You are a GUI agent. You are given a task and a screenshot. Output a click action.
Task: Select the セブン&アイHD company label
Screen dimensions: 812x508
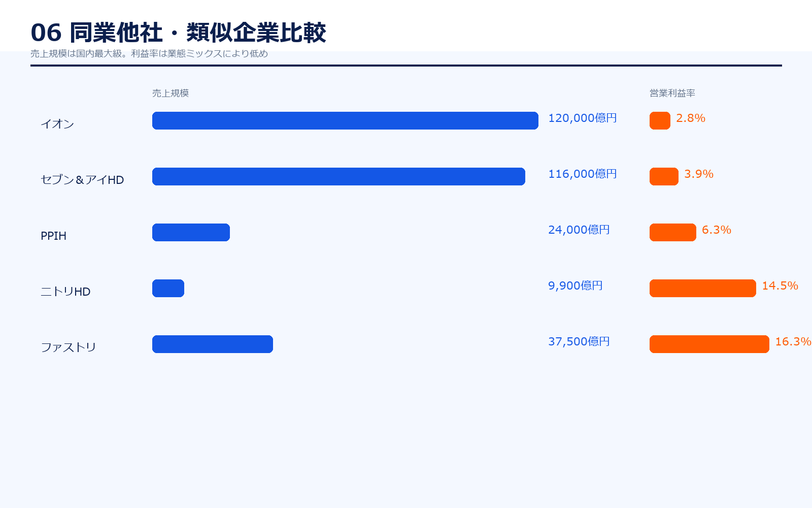[82, 179]
